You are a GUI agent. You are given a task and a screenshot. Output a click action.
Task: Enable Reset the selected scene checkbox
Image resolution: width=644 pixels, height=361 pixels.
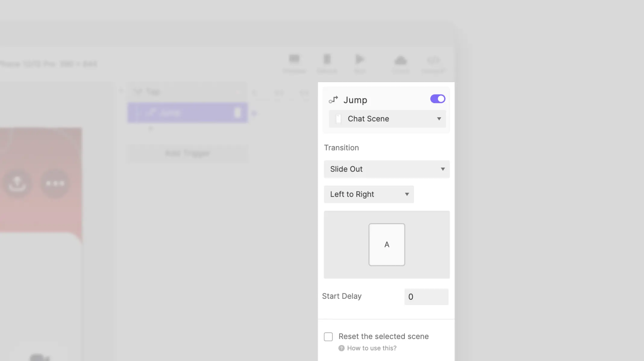pyautogui.click(x=328, y=337)
